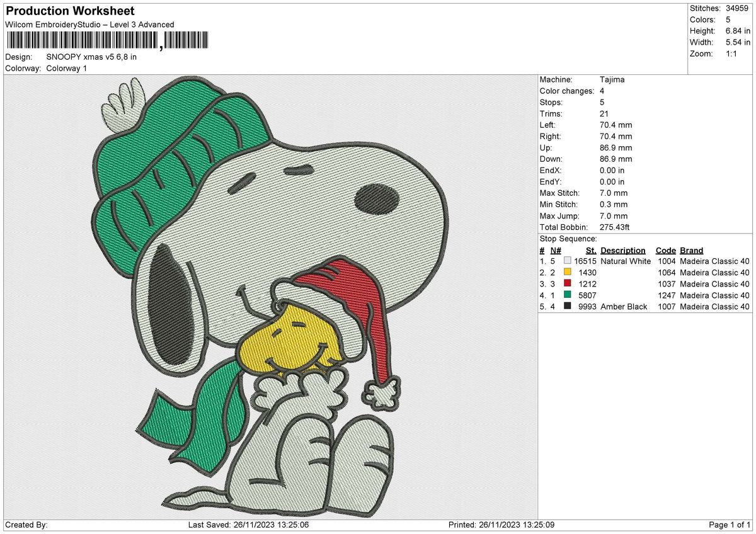Click the 'Colorway 1' value

point(66,68)
